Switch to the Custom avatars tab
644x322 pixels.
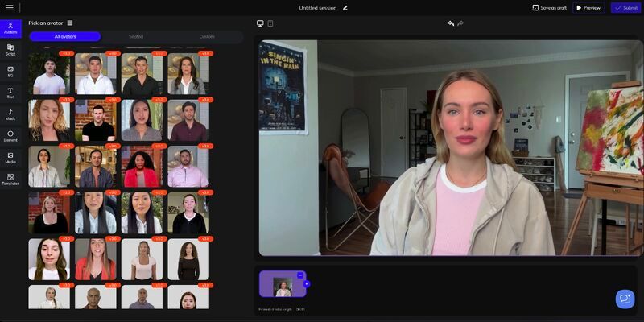pyautogui.click(x=207, y=36)
